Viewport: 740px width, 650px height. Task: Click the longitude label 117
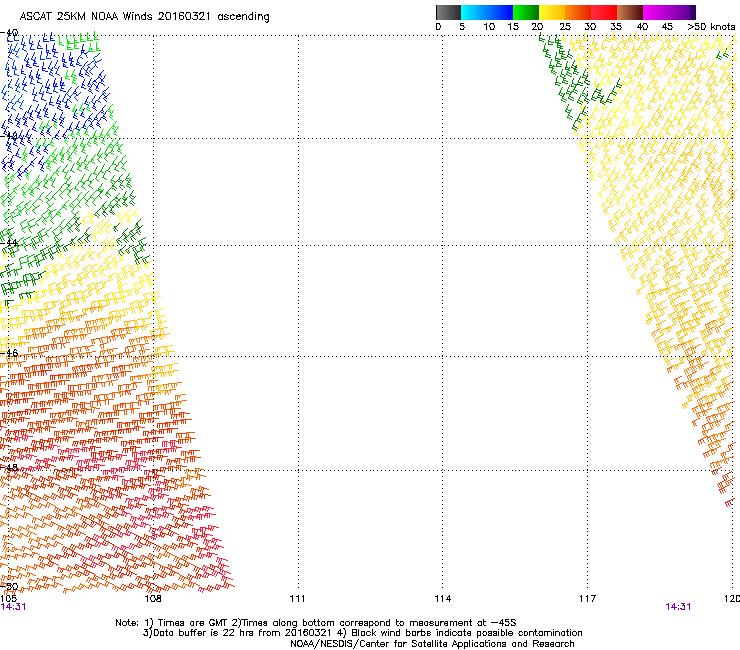[587, 599]
